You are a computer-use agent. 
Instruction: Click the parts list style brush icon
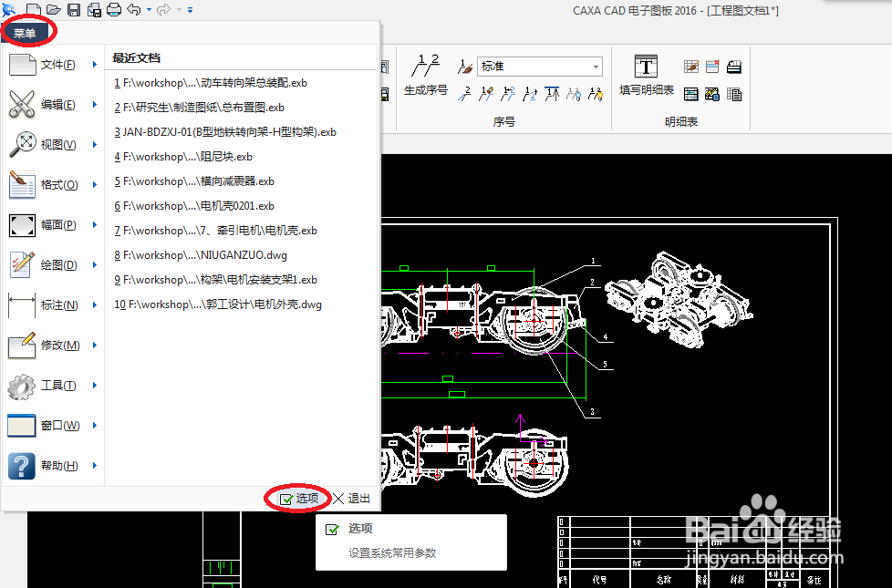pos(691,67)
